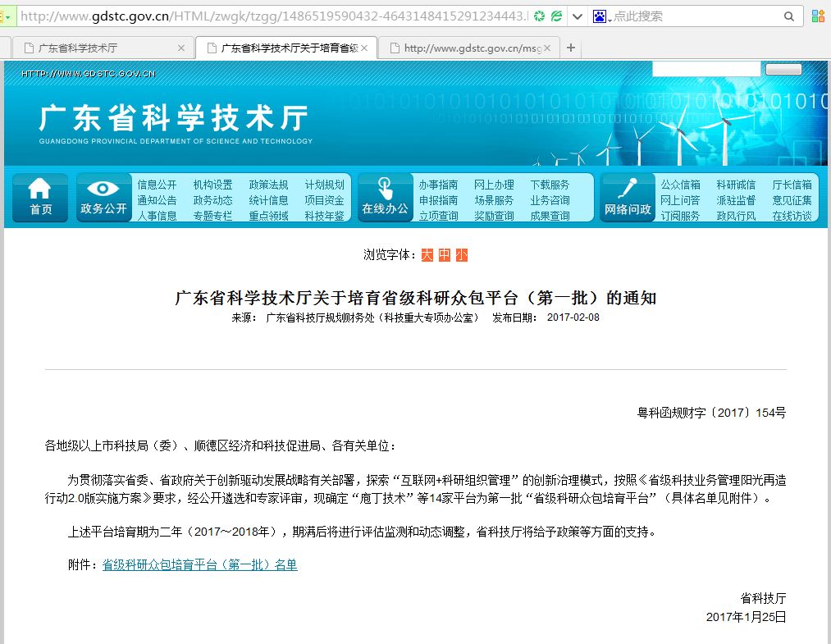Screen dimensions: 831x644
Task: Click the 下载服务 link
Action: point(550,185)
